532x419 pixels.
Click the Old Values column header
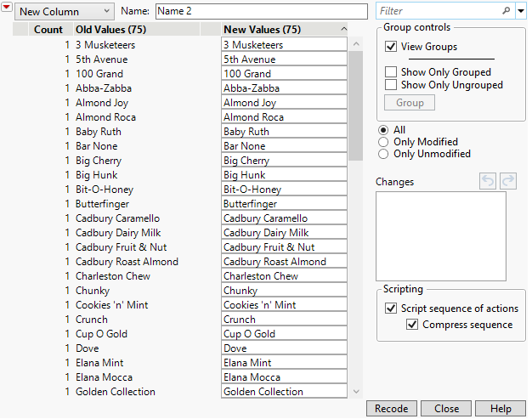point(112,30)
